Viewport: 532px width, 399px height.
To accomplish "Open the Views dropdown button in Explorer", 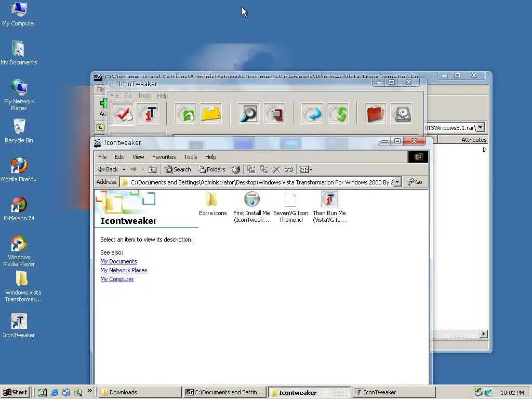I will (x=307, y=169).
